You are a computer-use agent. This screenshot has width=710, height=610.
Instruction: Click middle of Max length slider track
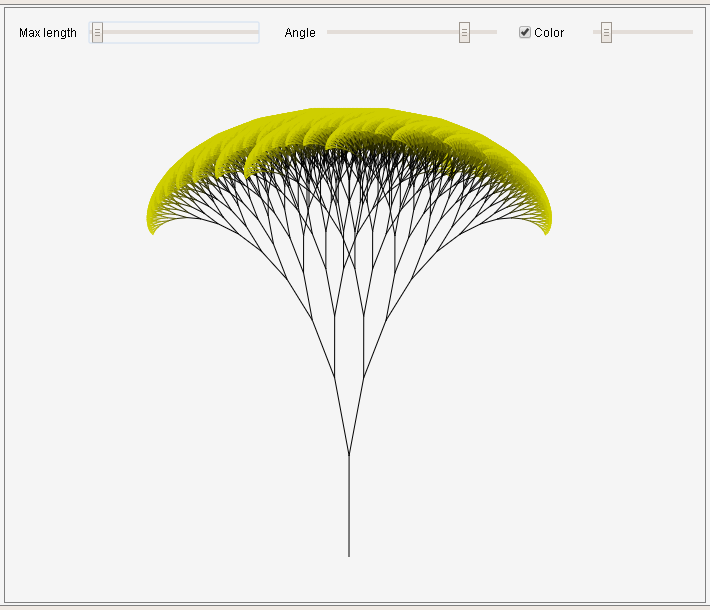pyautogui.click(x=174, y=33)
